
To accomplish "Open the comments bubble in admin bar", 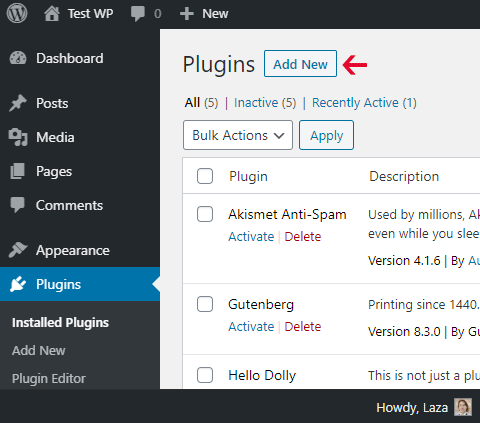I will click(x=137, y=14).
